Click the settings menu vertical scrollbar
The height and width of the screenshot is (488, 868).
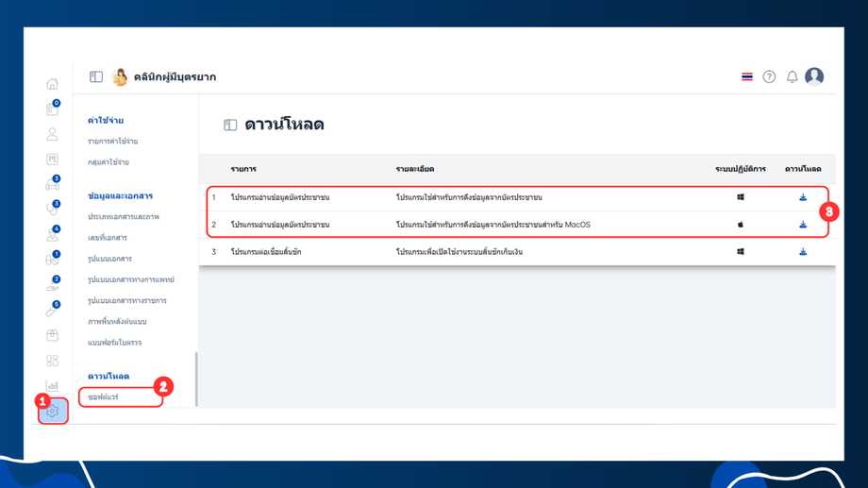pyautogui.click(x=196, y=379)
